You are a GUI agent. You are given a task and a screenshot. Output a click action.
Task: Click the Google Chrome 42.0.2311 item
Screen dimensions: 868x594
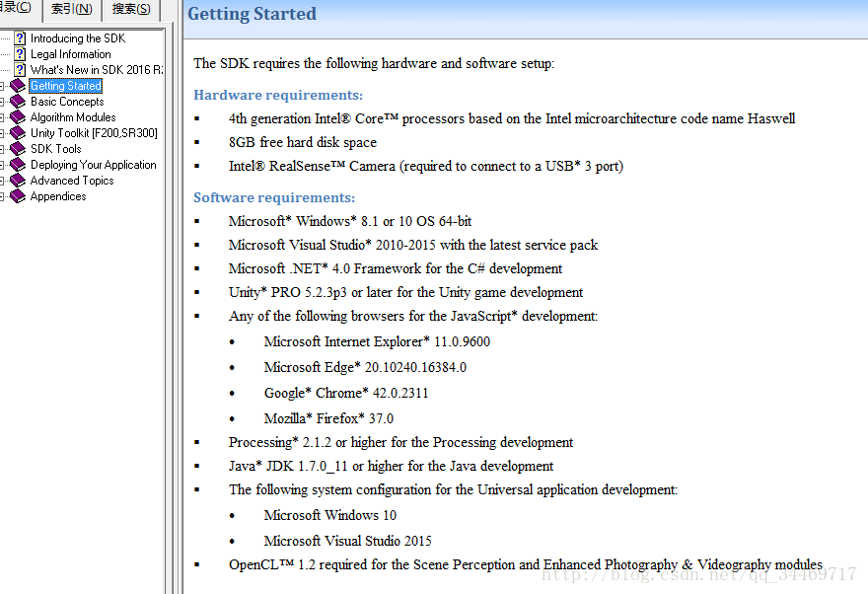[346, 393]
